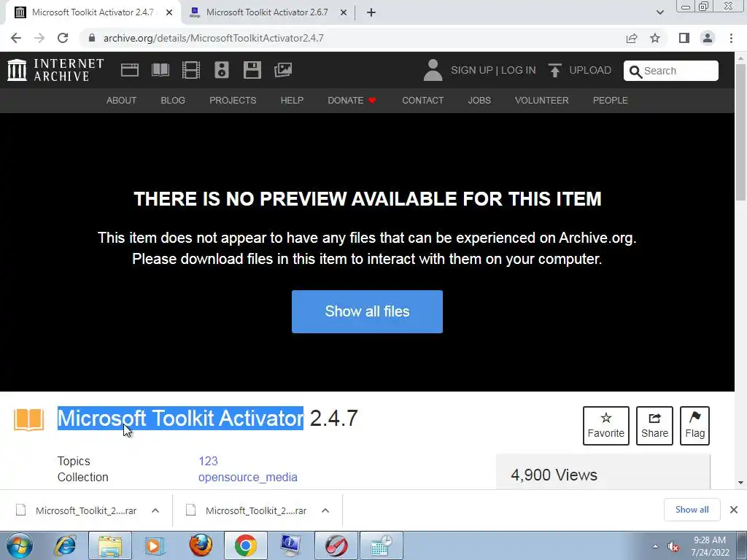The width and height of the screenshot is (747, 560).
Task: Close the Microsoft Toolkit Activator 2.6.7 tab
Action: [x=344, y=13]
